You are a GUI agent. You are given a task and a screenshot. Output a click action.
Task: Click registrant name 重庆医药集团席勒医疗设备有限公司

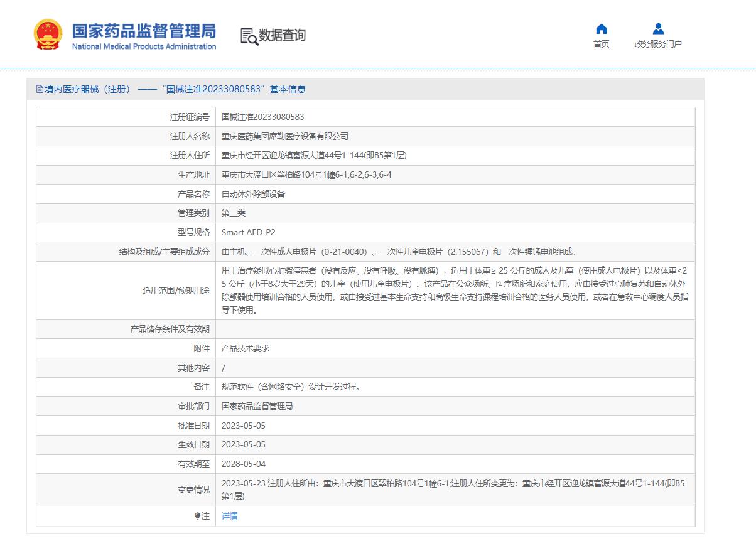point(284,136)
